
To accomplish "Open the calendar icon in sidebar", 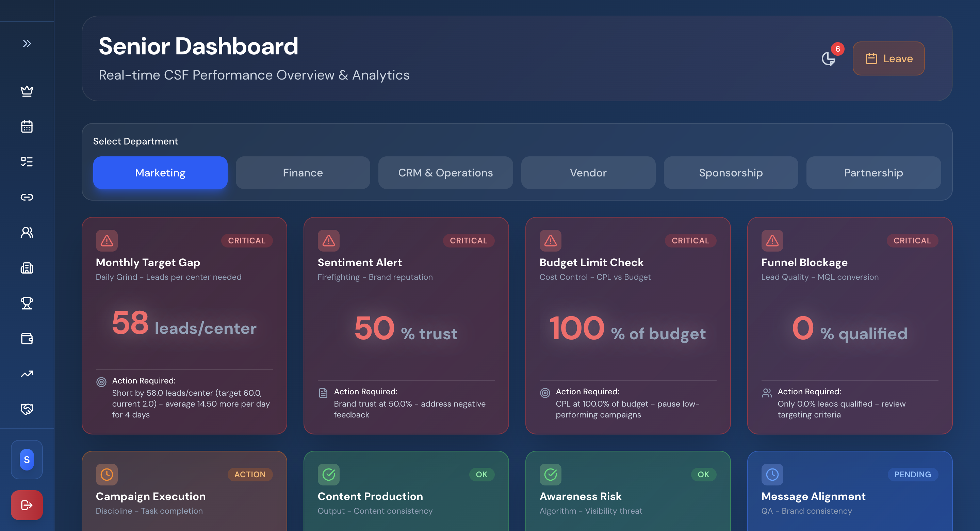I will point(27,126).
